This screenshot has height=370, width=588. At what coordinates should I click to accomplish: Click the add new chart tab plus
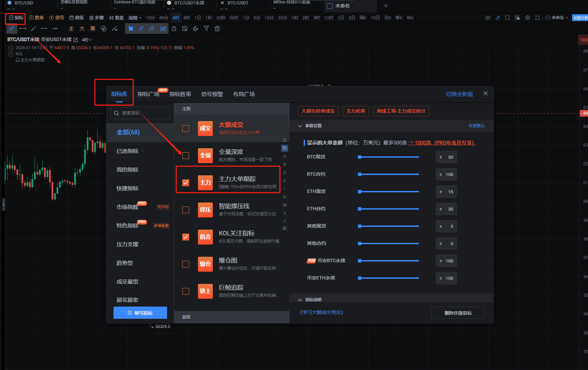(386, 6)
